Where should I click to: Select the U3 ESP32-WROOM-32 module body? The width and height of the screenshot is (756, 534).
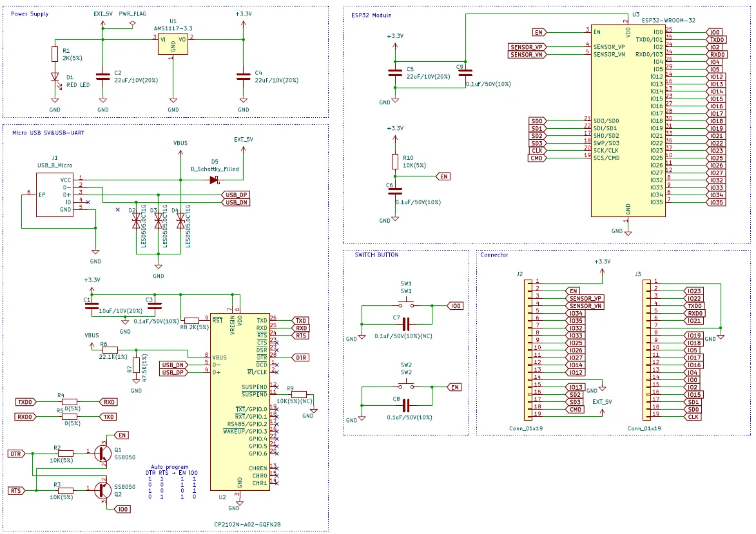tap(628, 121)
